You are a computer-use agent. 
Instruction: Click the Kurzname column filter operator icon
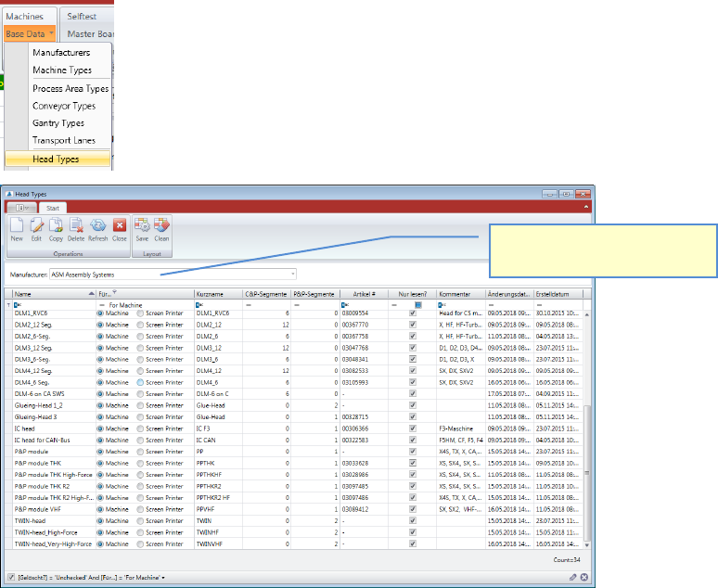pos(199,305)
